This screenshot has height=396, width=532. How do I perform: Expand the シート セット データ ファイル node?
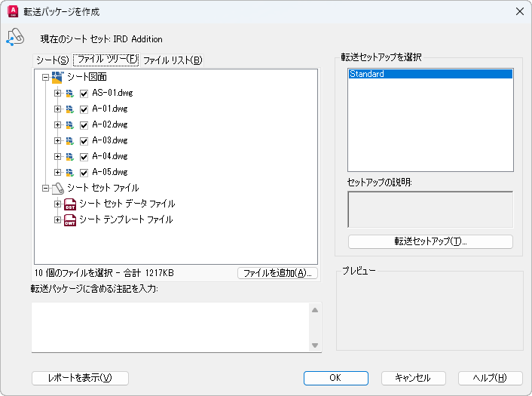point(58,204)
